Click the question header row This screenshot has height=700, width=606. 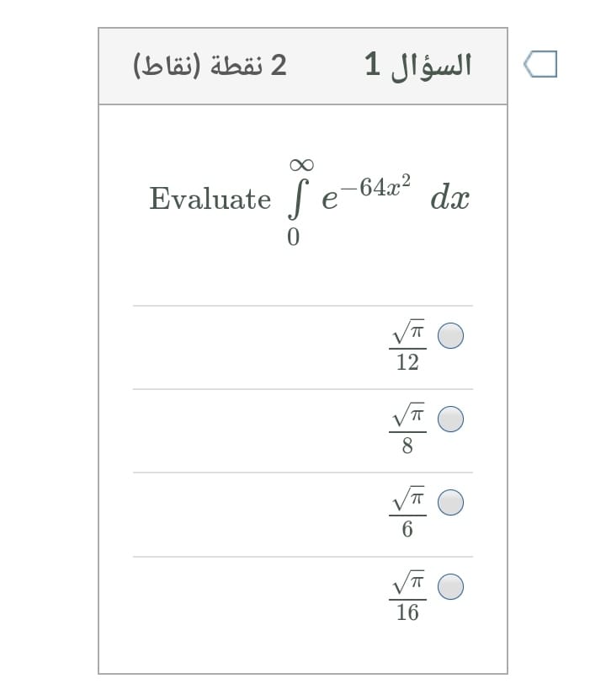coord(303,66)
